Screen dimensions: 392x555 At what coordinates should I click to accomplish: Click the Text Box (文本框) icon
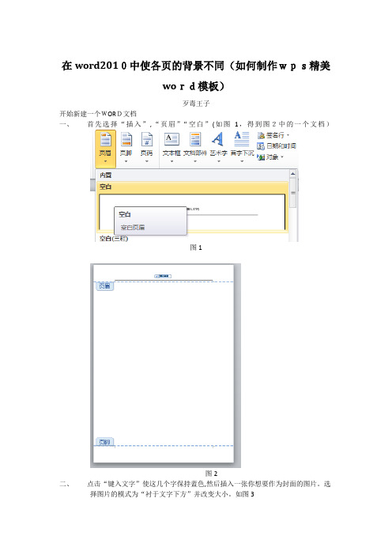coord(171,139)
